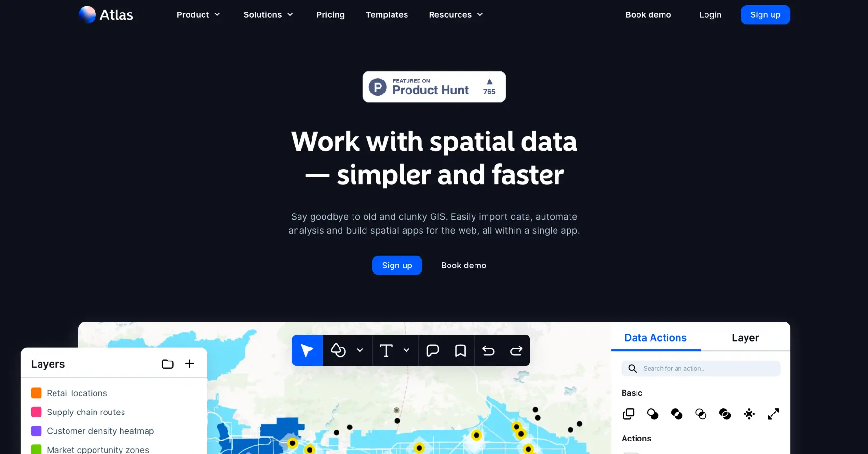
Task: Click the Actions section label
Action: 636,438
